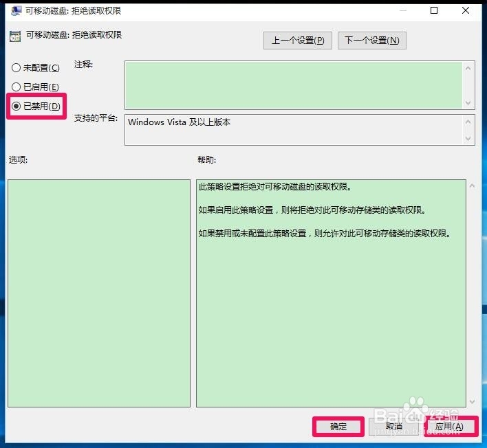Image resolution: width=487 pixels, height=448 pixels.
Task: Click supported platform box scroll up arrow
Action: 468,122
